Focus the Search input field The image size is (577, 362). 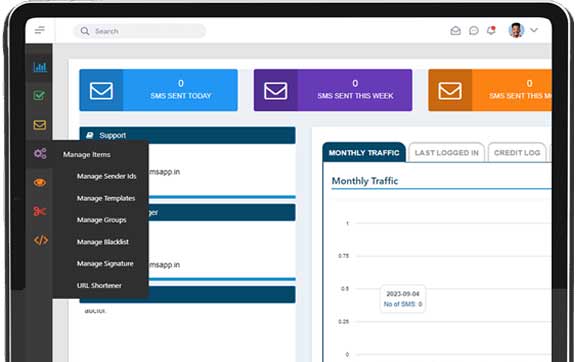[139, 31]
